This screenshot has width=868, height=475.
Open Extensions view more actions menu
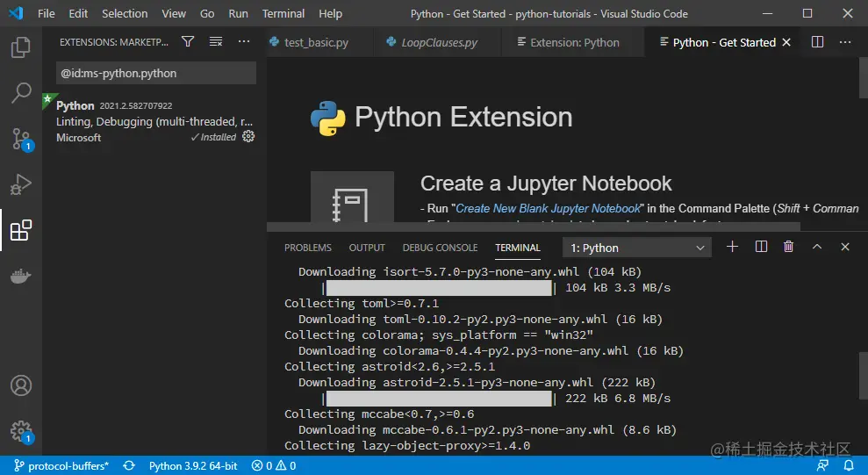pyautogui.click(x=244, y=41)
